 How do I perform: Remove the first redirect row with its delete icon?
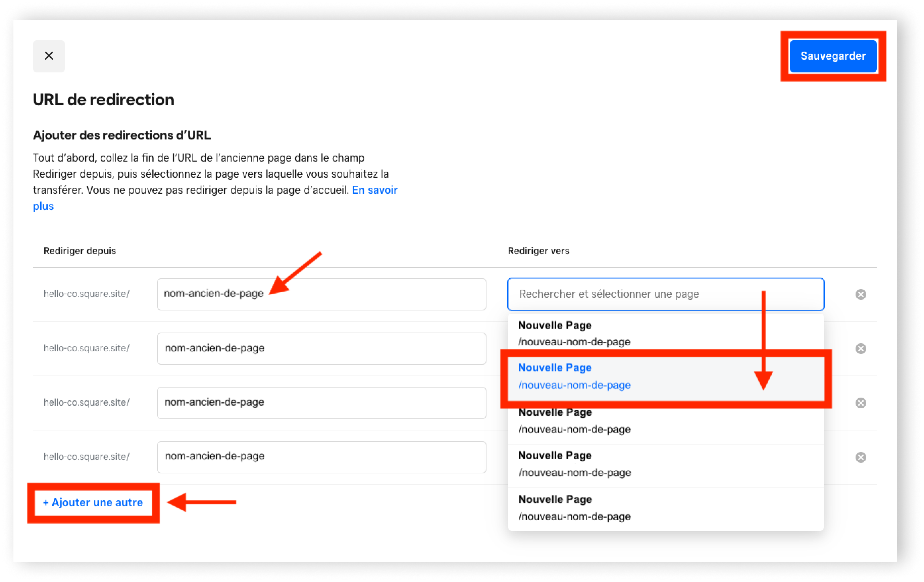pos(861,294)
